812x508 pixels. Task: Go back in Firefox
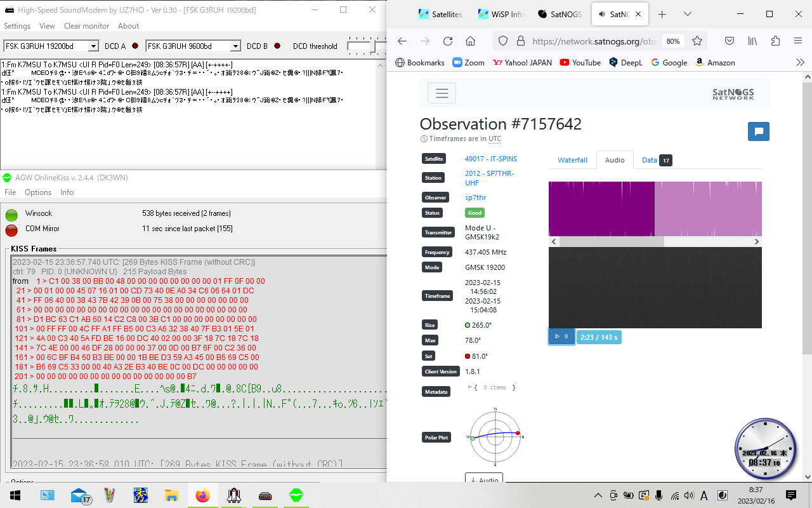click(x=402, y=41)
